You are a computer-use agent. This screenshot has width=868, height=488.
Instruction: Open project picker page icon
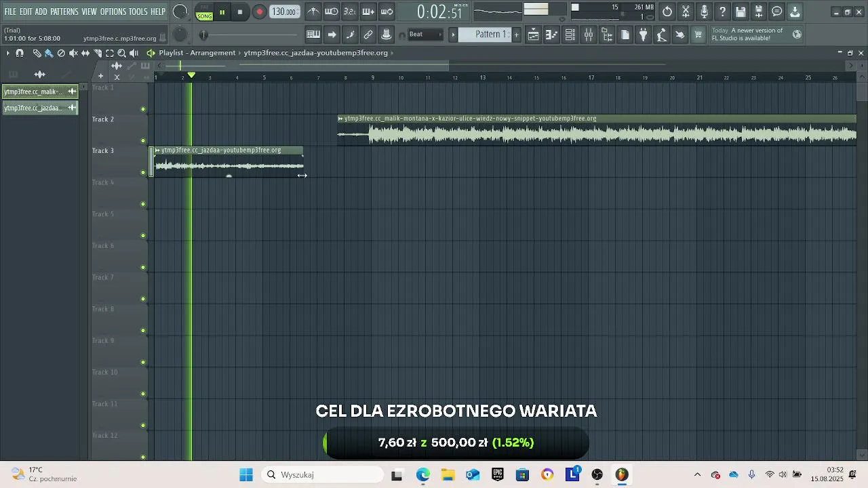[625, 35]
